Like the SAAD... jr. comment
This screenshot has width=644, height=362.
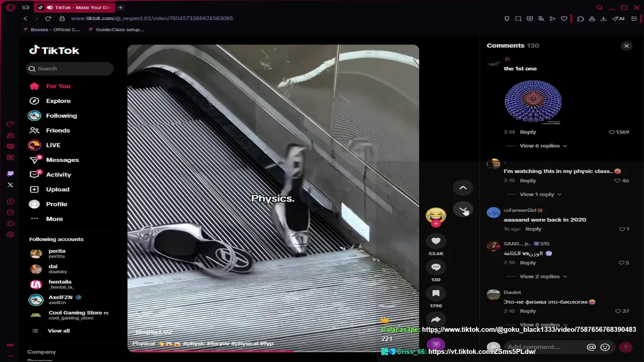621,263
